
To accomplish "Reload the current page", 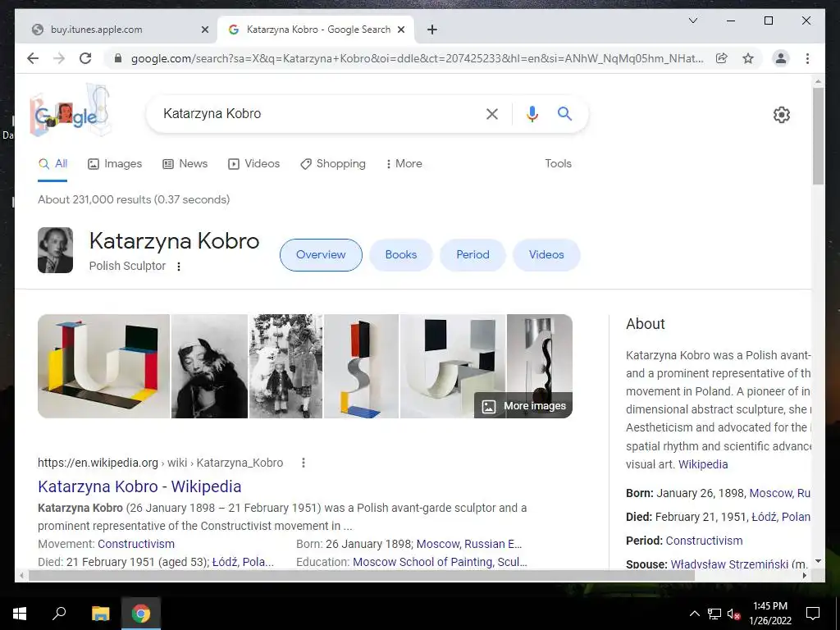I will (x=85, y=58).
